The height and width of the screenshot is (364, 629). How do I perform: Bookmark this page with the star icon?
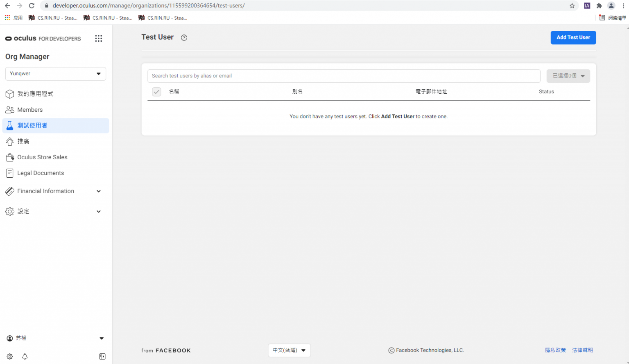(572, 6)
